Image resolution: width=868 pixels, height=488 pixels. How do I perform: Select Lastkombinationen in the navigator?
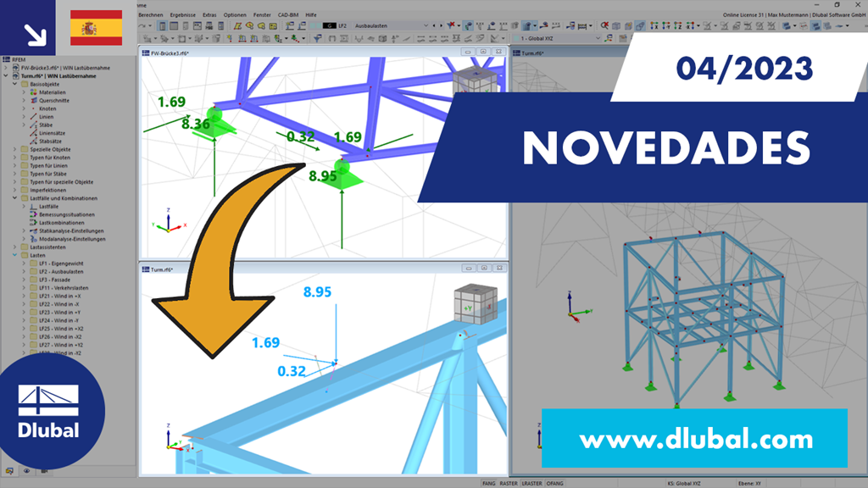[x=61, y=223]
